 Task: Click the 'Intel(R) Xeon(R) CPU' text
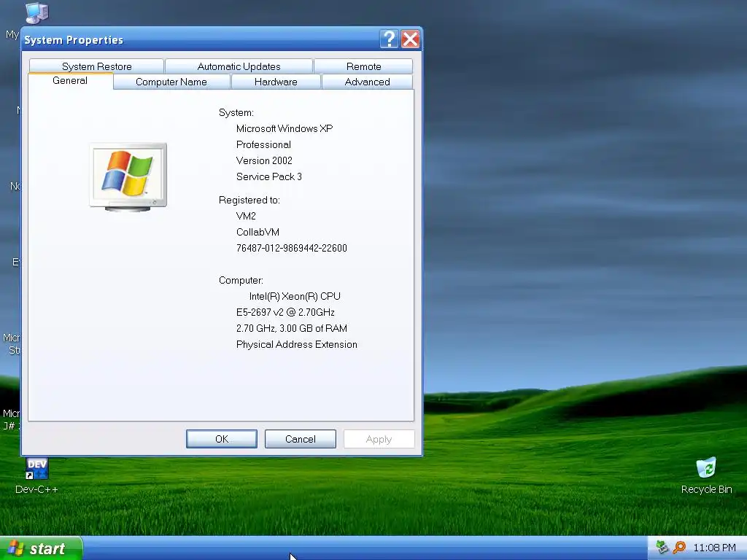(x=295, y=296)
